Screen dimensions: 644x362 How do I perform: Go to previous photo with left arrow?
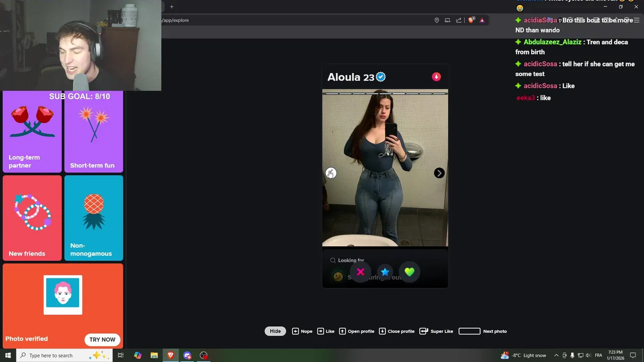tap(331, 173)
